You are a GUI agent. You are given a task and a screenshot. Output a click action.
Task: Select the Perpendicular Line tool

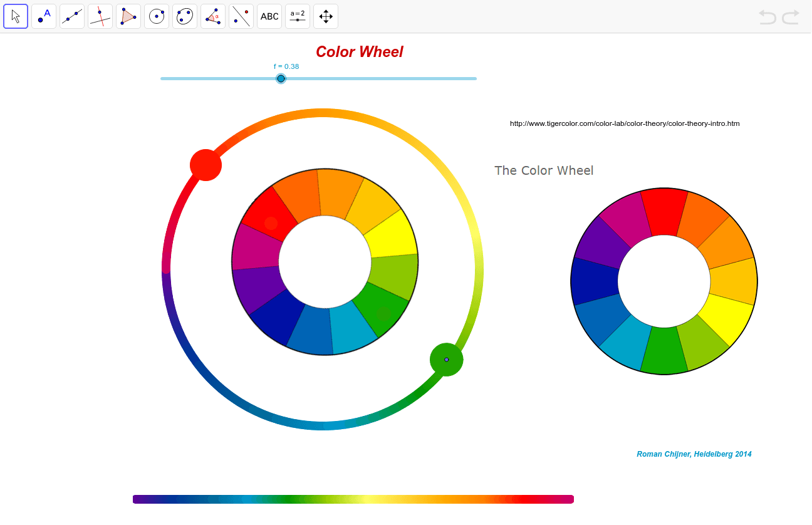100,16
